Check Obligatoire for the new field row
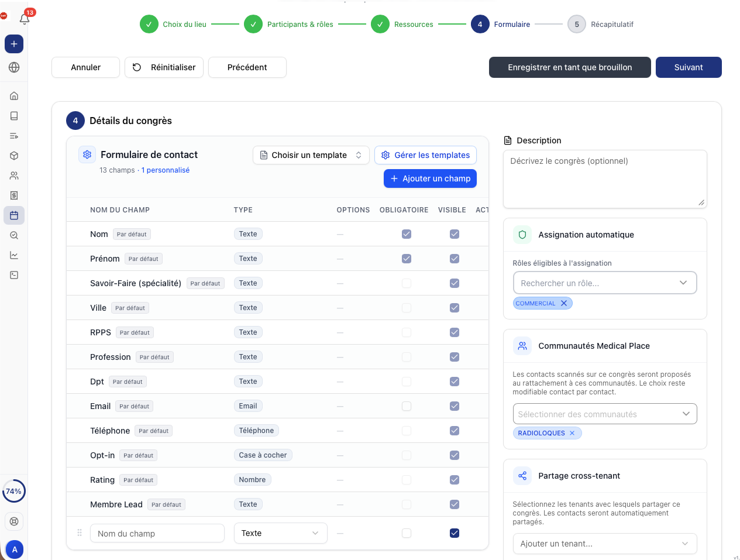 click(x=407, y=533)
